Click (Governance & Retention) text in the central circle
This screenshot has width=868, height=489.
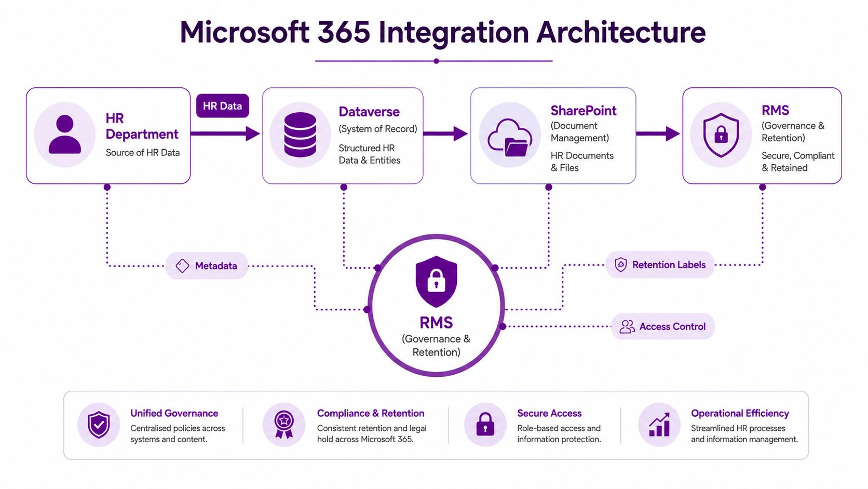(x=436, y=346)
